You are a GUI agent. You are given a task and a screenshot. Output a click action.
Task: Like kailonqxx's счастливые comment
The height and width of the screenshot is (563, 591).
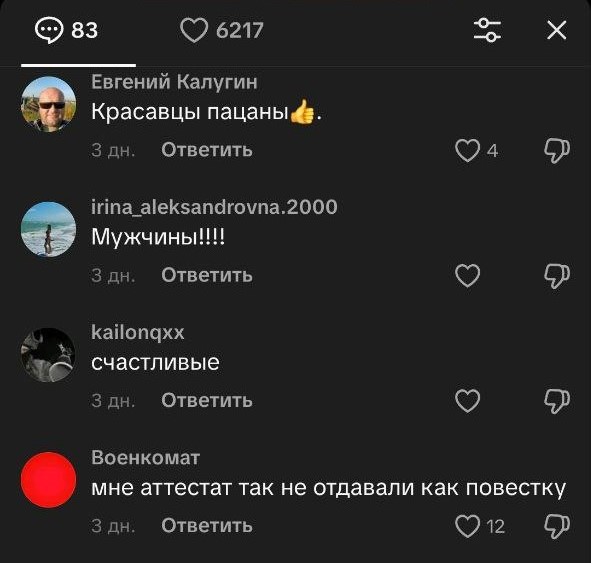pos(467,401)
